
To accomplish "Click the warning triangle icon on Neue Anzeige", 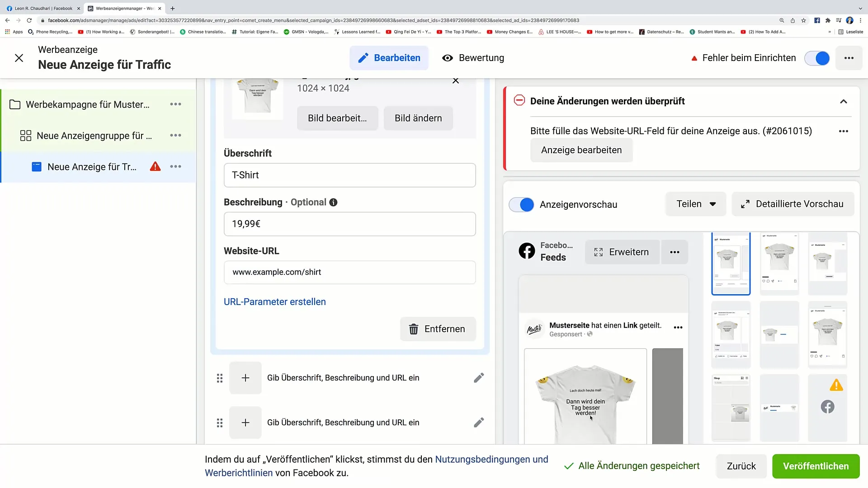I will pyautogui.click(x=156, y=167).
